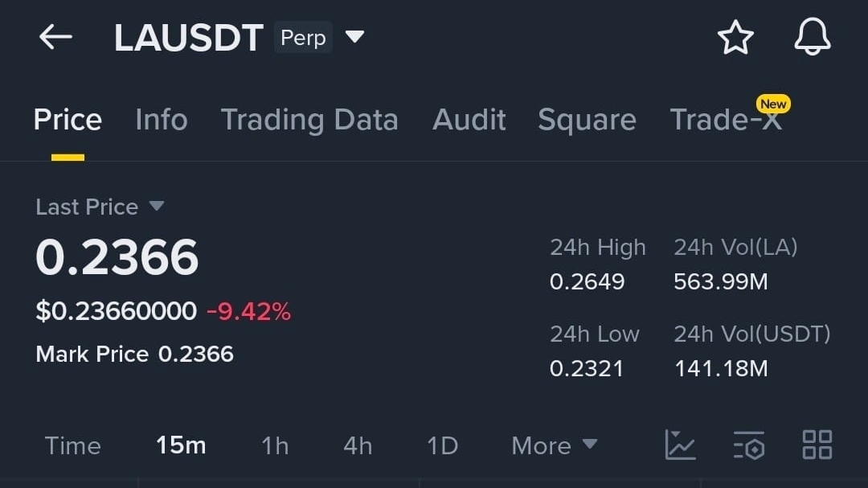868x488 pixels.
Task: Switch to the Info tab
Action: point(162,120)
